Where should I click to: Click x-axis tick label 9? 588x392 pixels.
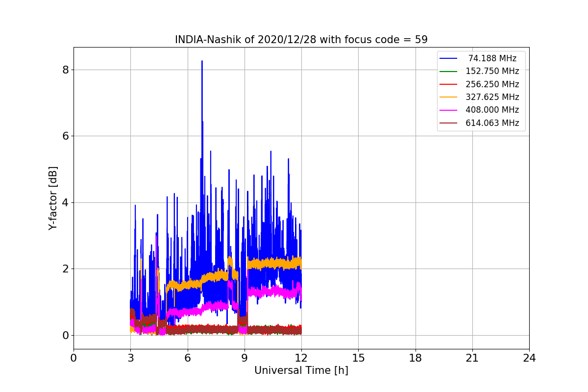245,358
